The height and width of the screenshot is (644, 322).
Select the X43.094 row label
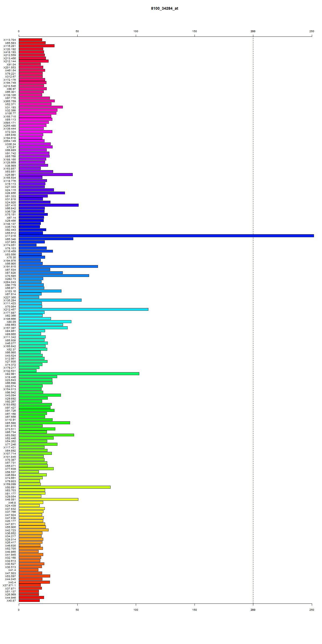tap(10, 396)
